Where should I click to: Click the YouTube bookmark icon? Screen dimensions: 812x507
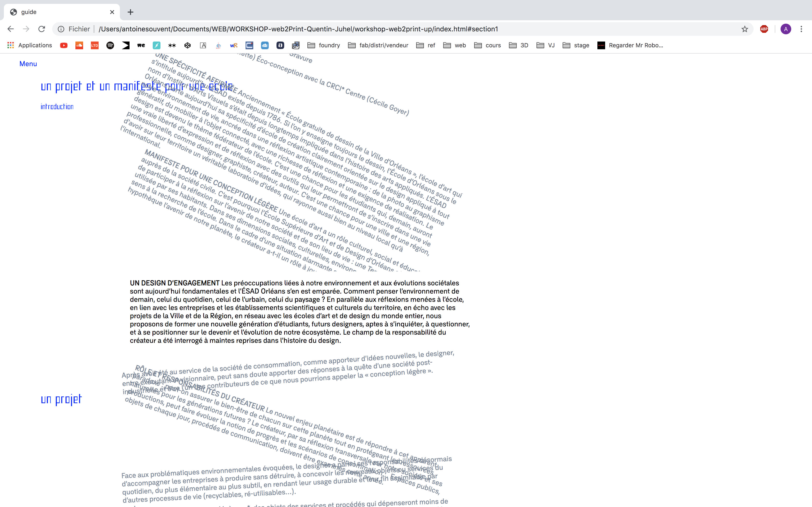click(64, 45)
